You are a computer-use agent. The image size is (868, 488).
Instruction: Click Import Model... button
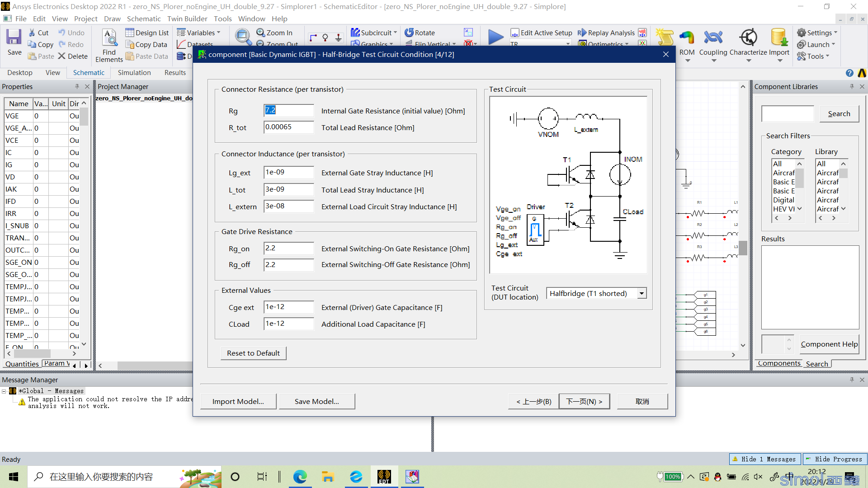tap(238, 401)
